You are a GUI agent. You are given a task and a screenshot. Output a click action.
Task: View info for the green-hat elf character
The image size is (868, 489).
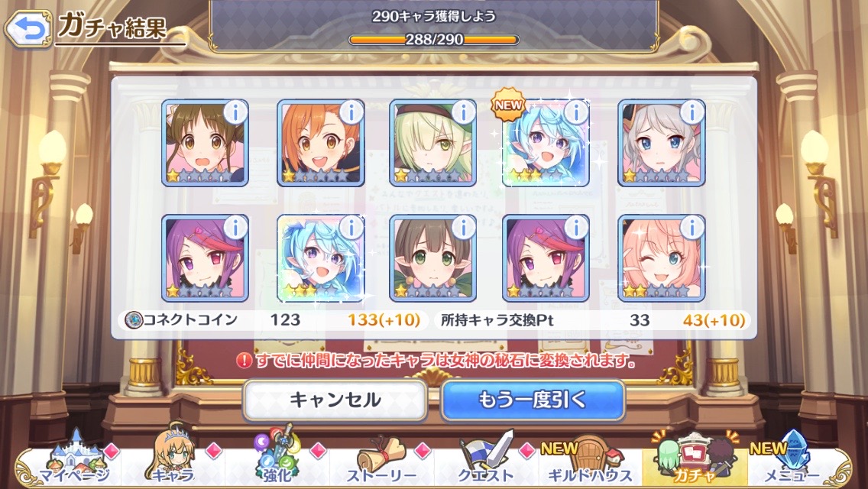point(463,112)
